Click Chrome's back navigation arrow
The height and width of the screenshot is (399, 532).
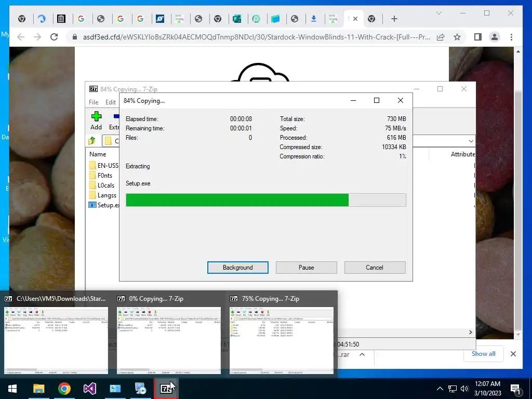(x=21, y=37)
